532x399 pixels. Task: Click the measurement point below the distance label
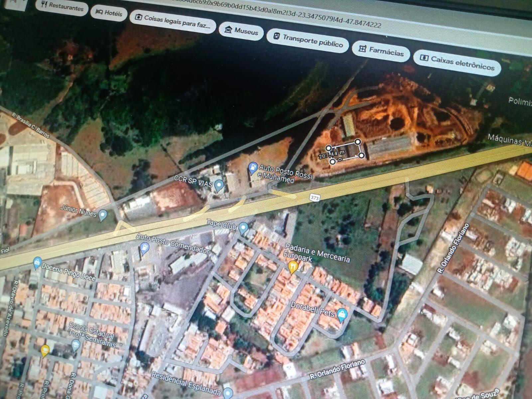pos(332,162)
